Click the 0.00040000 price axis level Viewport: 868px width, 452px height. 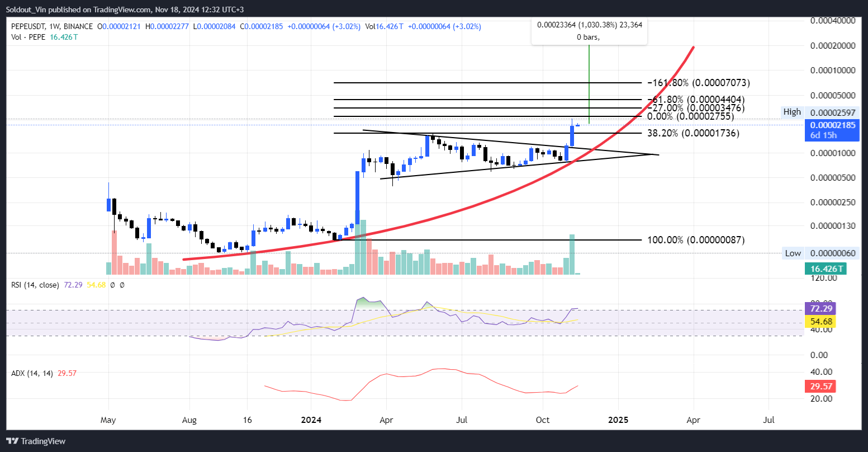pyautogui.click(x=833, y=20)
